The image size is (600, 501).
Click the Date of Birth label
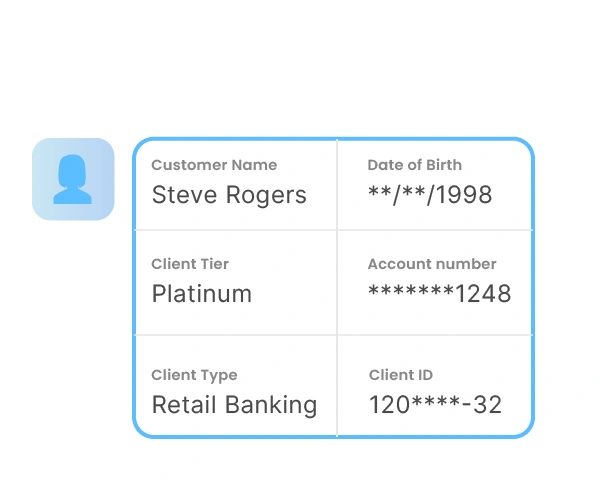pyautogui.click(x=414, y=165)
